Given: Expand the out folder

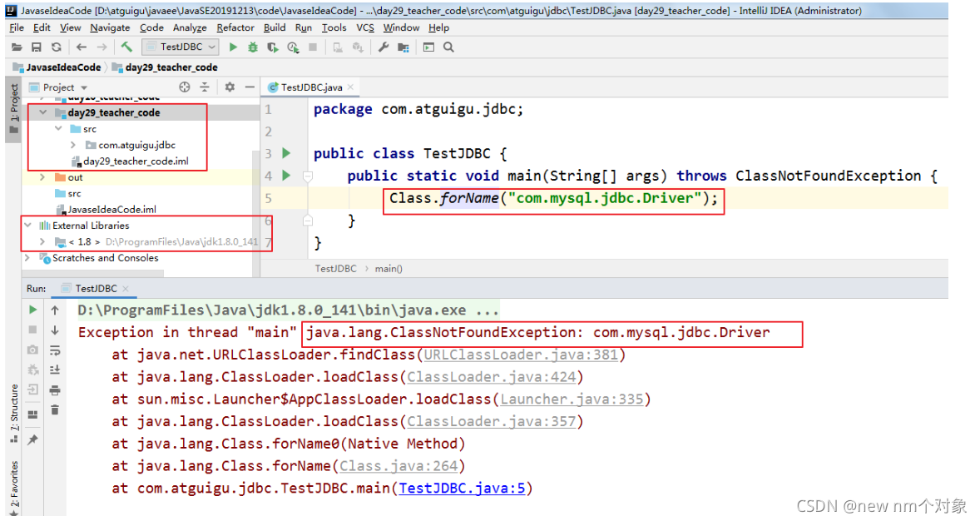Looking at the screenshot, I should (42, 177).
